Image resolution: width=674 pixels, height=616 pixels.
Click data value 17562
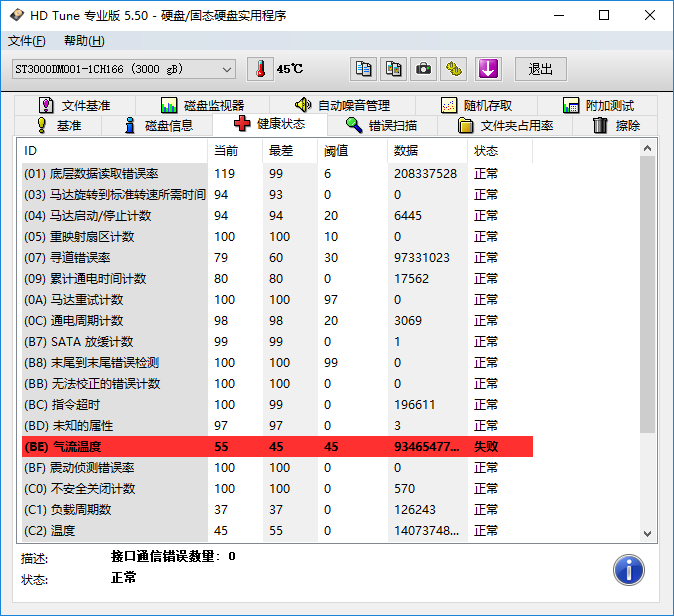411,279
